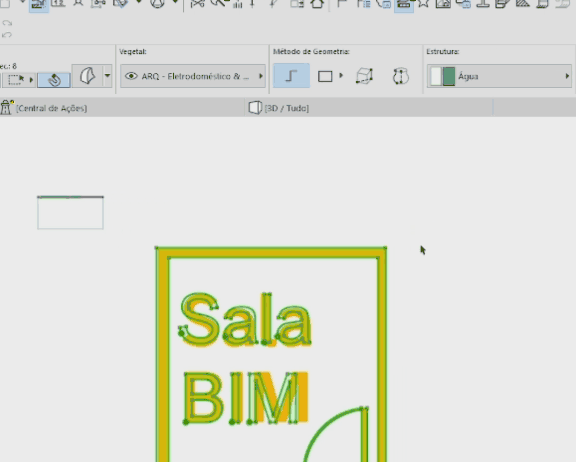Select the rectangular geometry method icon

point(325,76)
